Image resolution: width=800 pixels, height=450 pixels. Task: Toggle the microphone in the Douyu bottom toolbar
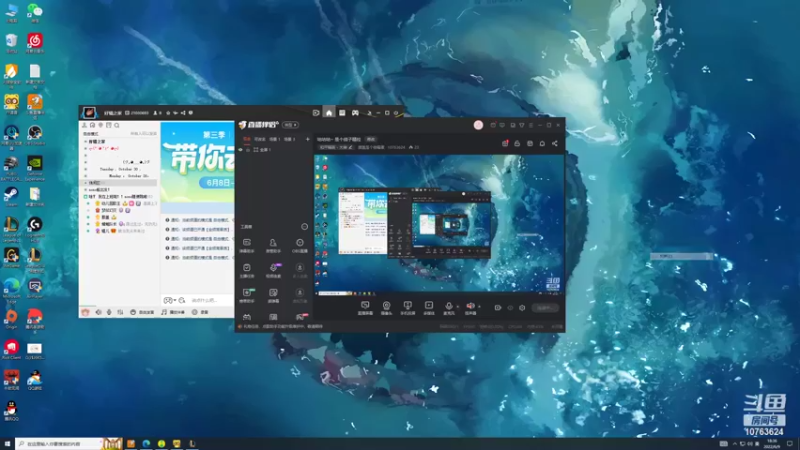448,308
